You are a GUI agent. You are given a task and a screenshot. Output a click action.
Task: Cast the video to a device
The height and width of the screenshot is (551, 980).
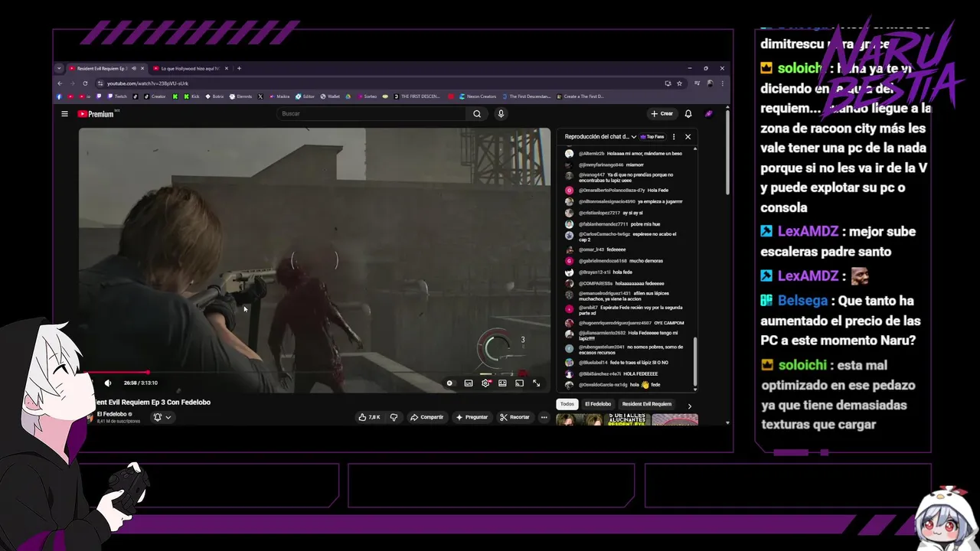coord(519,383)
